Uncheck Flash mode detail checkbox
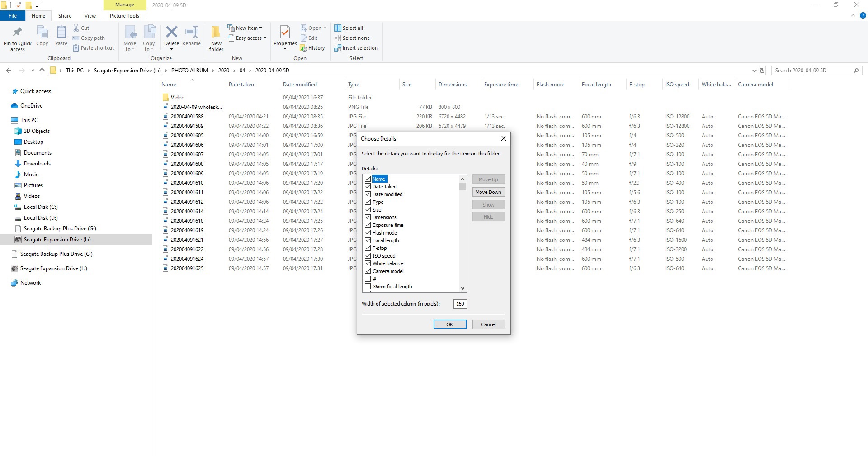Image resolution: width=868 pixels, height=456 pixels. pyautogui.click(x=368, y=233)
